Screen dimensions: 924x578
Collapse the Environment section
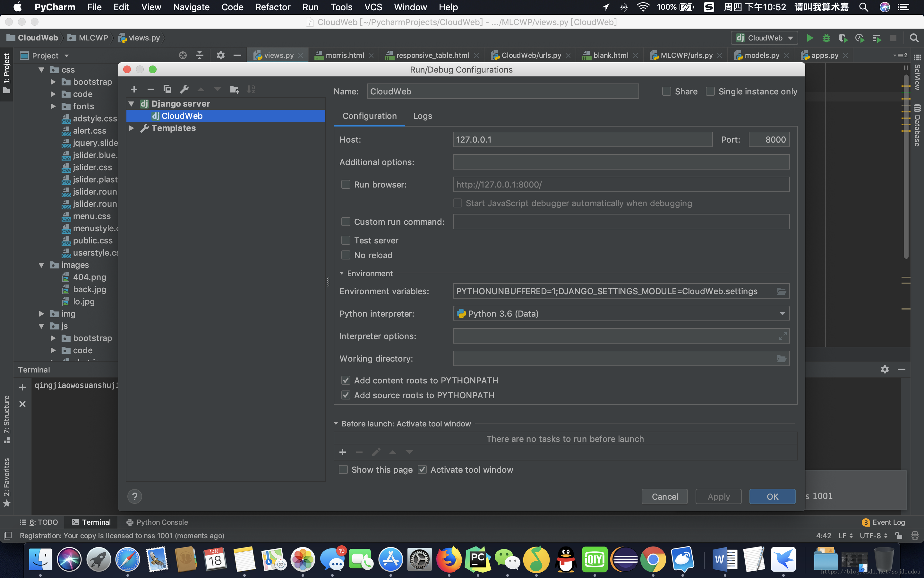tap(342, 273)
